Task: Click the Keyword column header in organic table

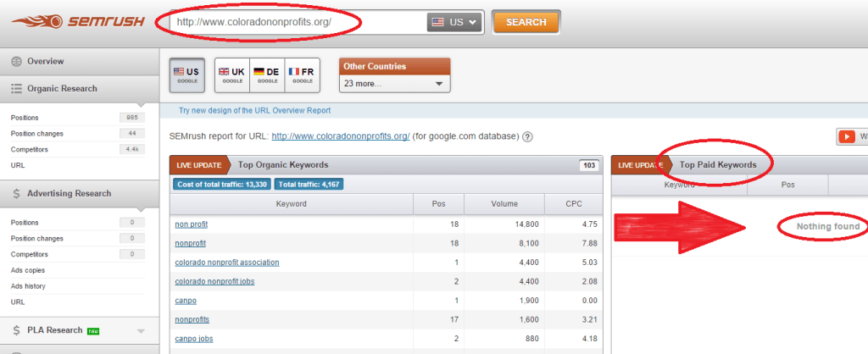Action: coord(292,204)
